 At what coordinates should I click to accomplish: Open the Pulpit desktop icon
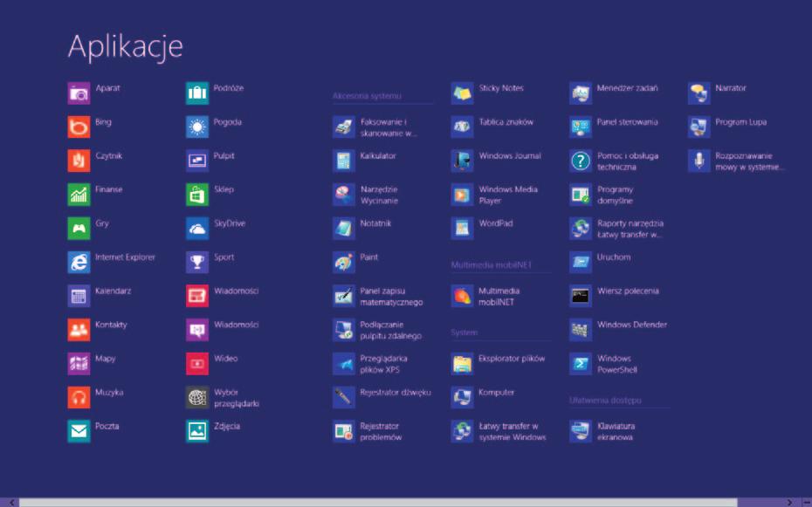(197, 161)
